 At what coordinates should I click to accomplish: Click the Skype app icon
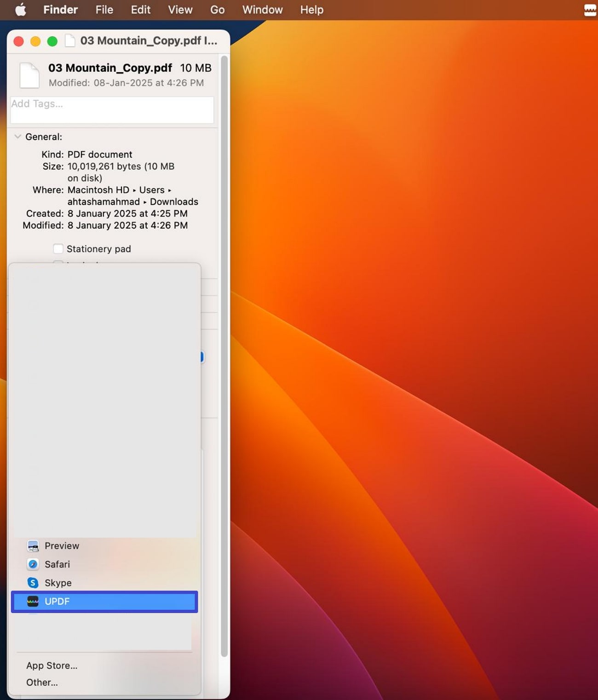point(33,583)
